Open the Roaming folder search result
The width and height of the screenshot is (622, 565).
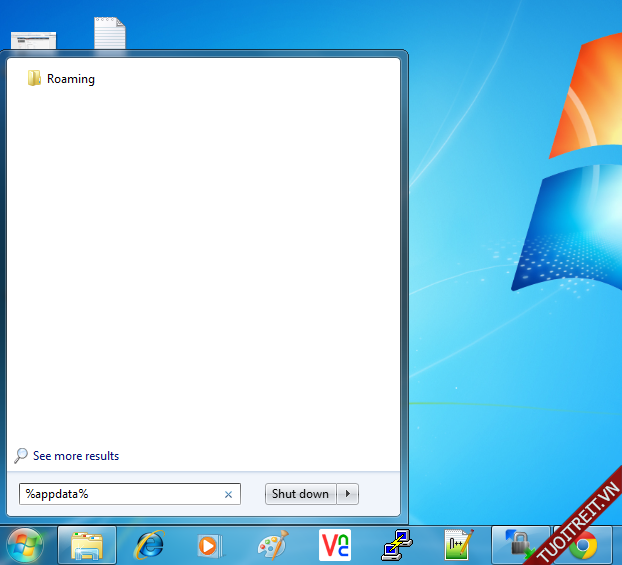tap(70, 79)
